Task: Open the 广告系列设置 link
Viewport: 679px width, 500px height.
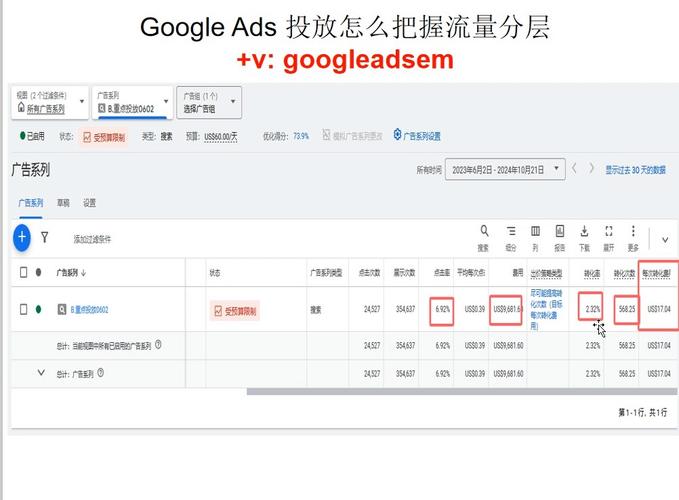Action: click(x=417, y=135)
